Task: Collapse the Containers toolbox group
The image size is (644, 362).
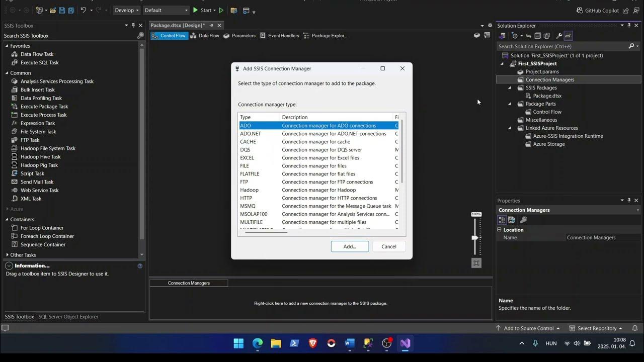Action: (x=7, y=220)
